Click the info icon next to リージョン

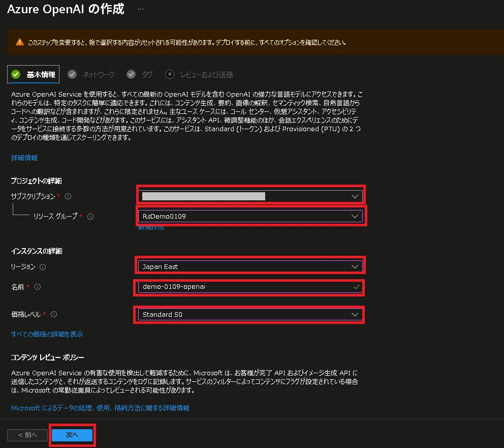(43, 267)
